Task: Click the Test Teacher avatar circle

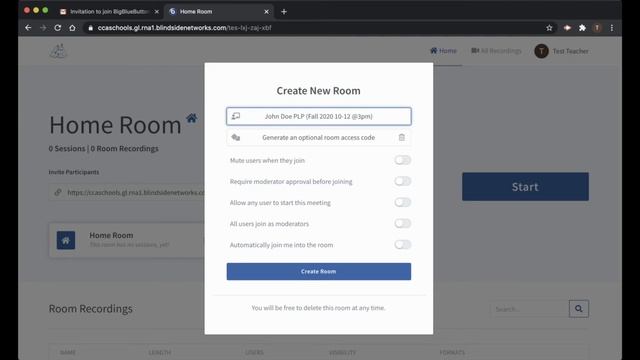Action: [x=541, y=51]
